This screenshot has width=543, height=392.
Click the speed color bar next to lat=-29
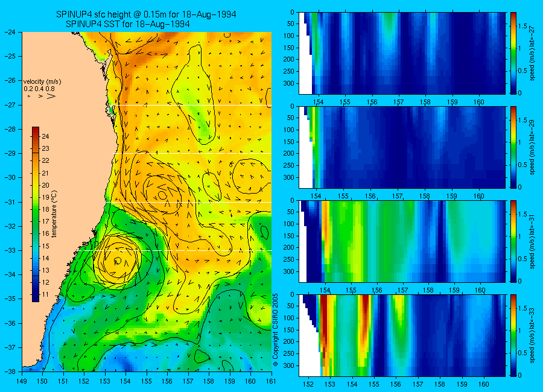(x=513, y=147)
